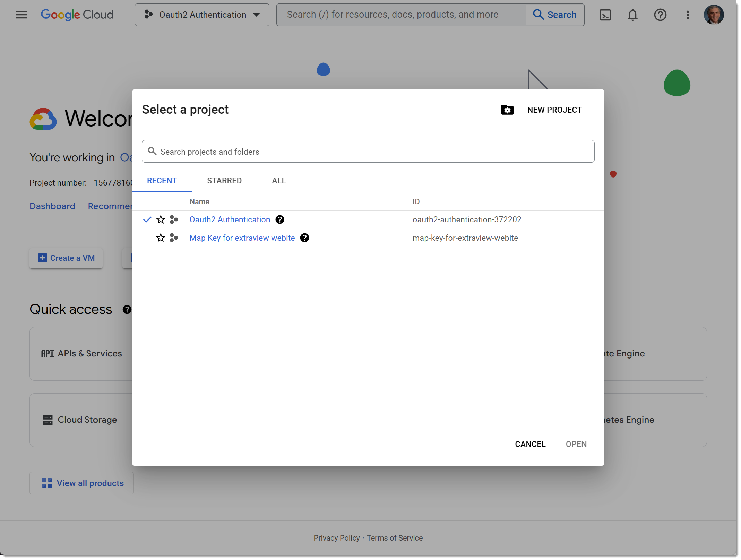Activate Cloud Shell terminal icon

point(605,15)
